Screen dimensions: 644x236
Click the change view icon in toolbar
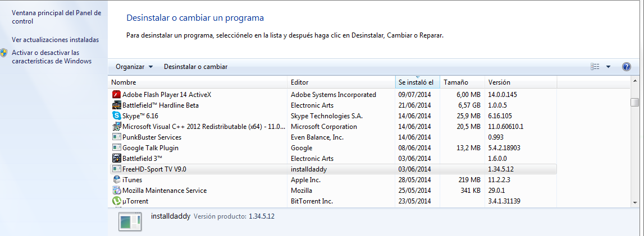click(x=595, y=67)
